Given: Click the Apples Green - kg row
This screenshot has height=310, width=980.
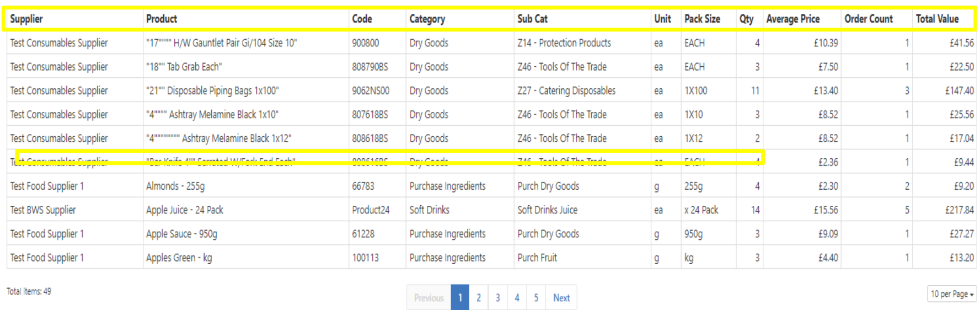Looking at the screenshot, I should [x=491, y=258].
